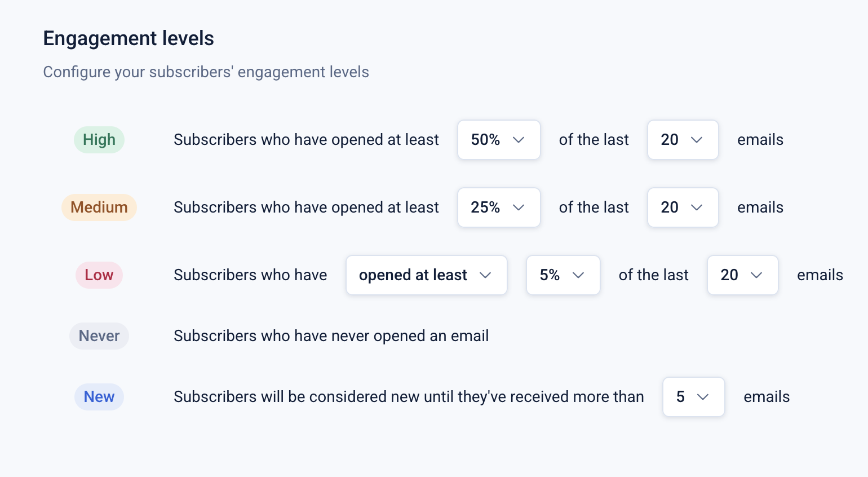Expand the Low level 20 emails dropdown

coord(742,275)
